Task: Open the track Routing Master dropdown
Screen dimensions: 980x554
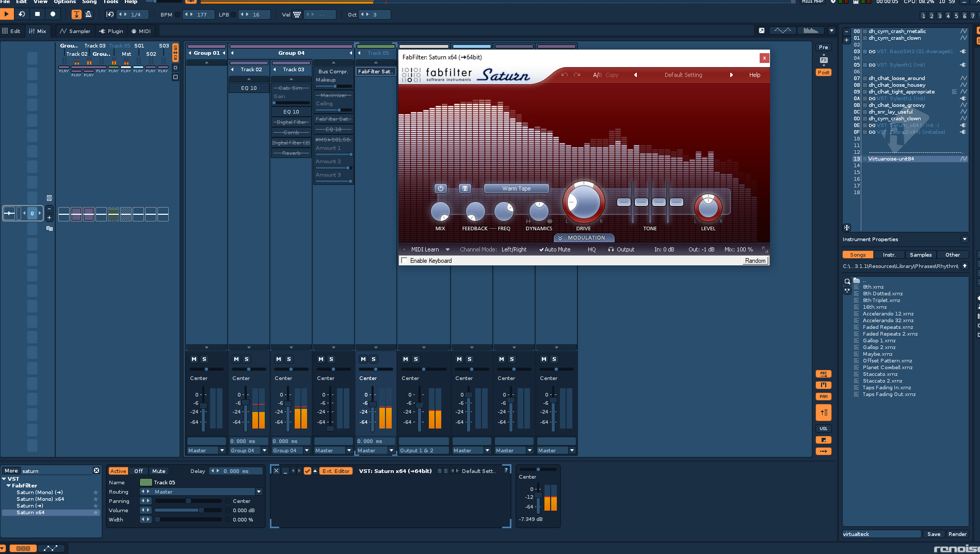Action: click(x=259, y=492)
